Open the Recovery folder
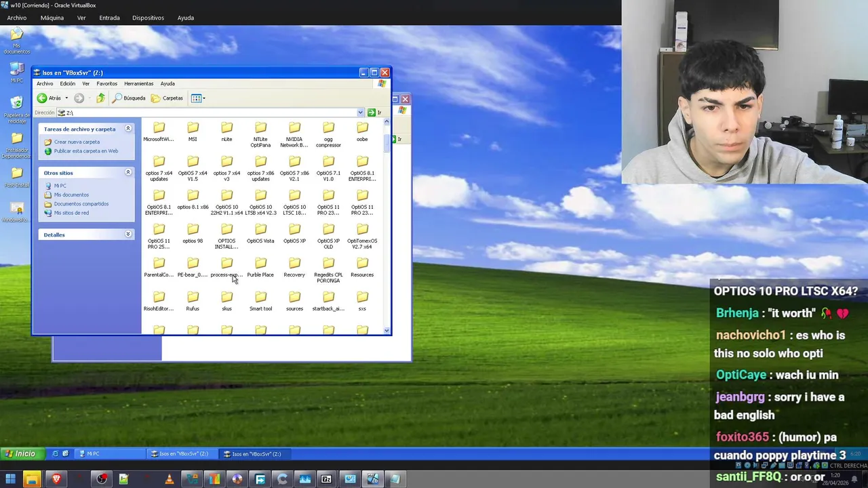 (x=294, y=267)
